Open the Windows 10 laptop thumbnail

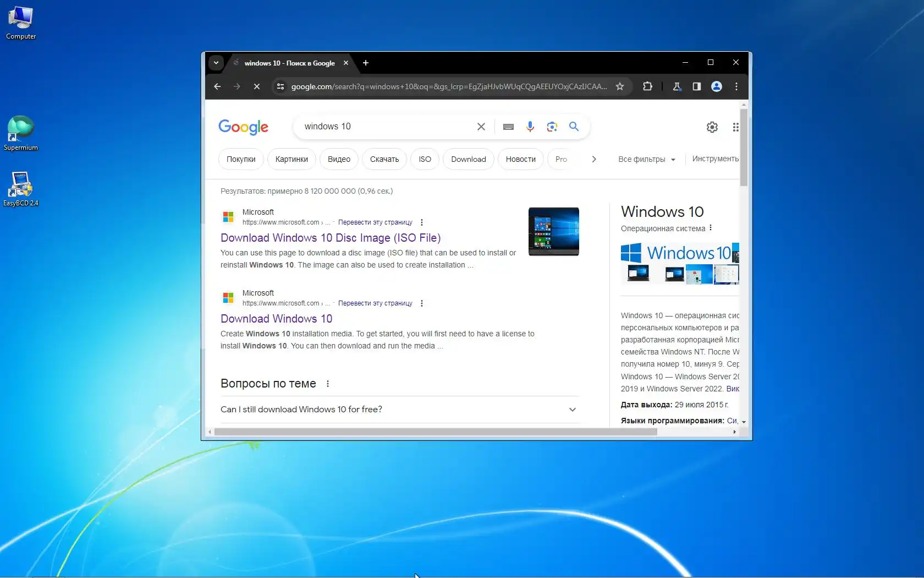tap(554, 232)
